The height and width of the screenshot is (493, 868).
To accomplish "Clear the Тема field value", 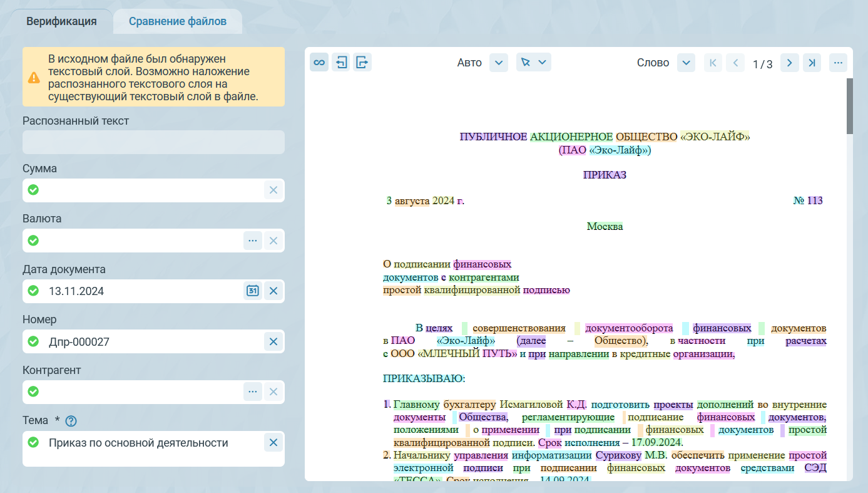I will 273,443.
